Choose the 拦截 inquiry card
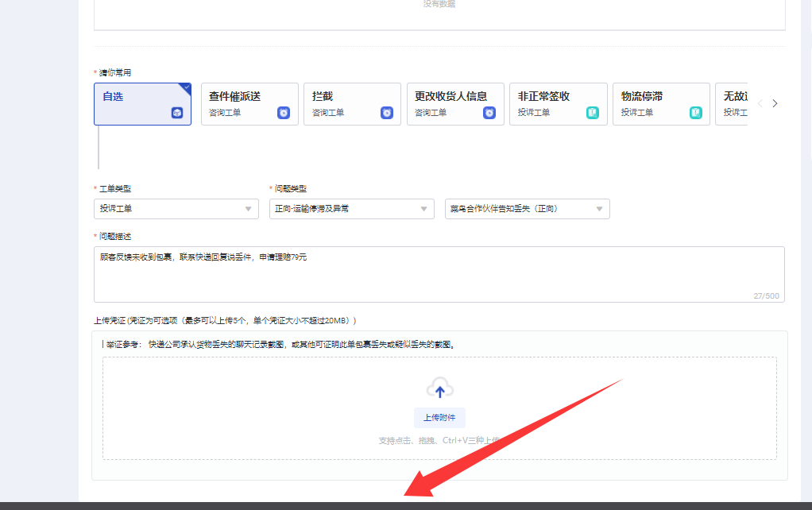The width and height of the screenshot is (812, 510). 352,104
